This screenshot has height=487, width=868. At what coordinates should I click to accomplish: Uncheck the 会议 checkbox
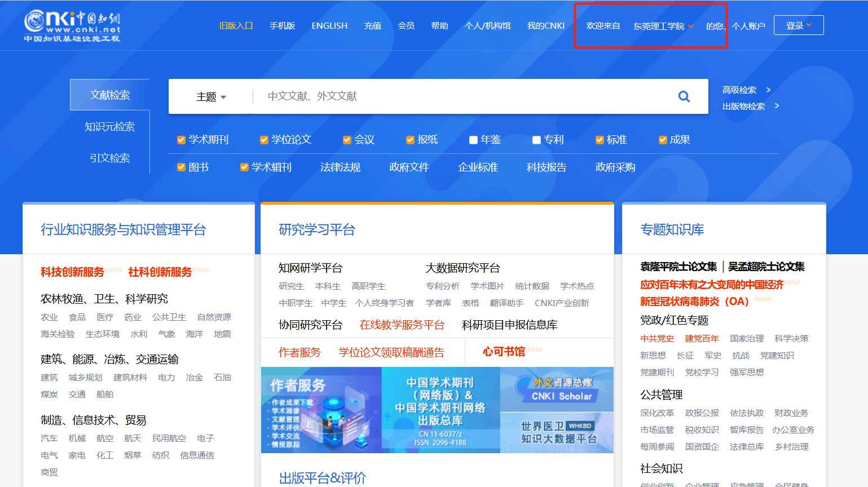point(347,140)
